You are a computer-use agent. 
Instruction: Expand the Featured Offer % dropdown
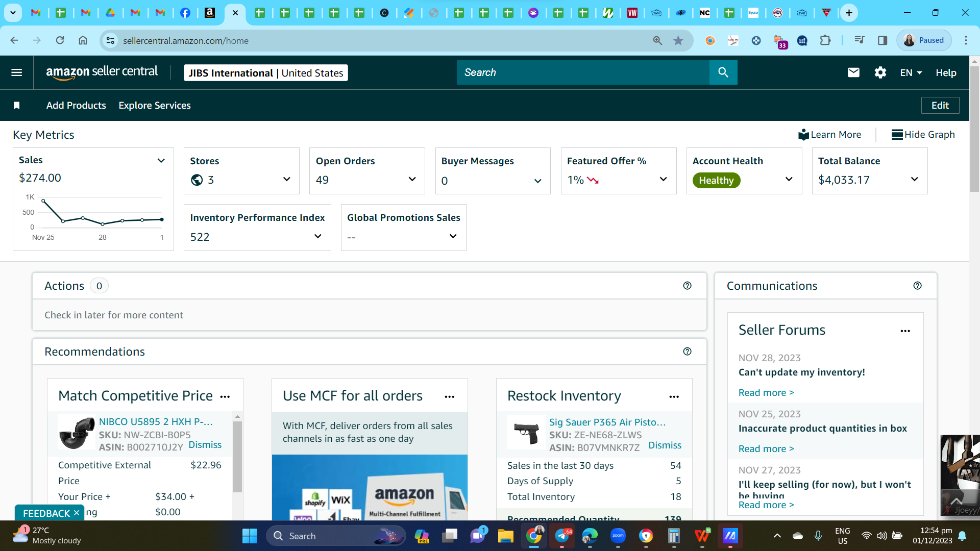664,180
